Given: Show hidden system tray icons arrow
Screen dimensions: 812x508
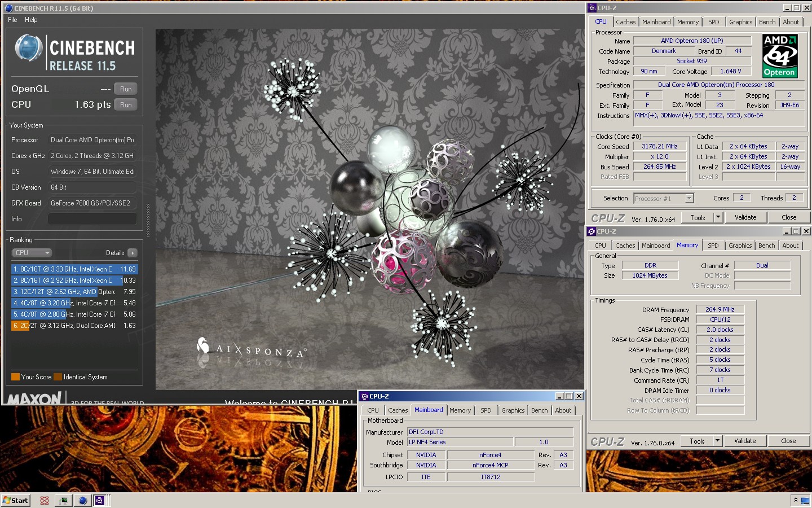Looking at the screenshot, I should click(796, 500).
